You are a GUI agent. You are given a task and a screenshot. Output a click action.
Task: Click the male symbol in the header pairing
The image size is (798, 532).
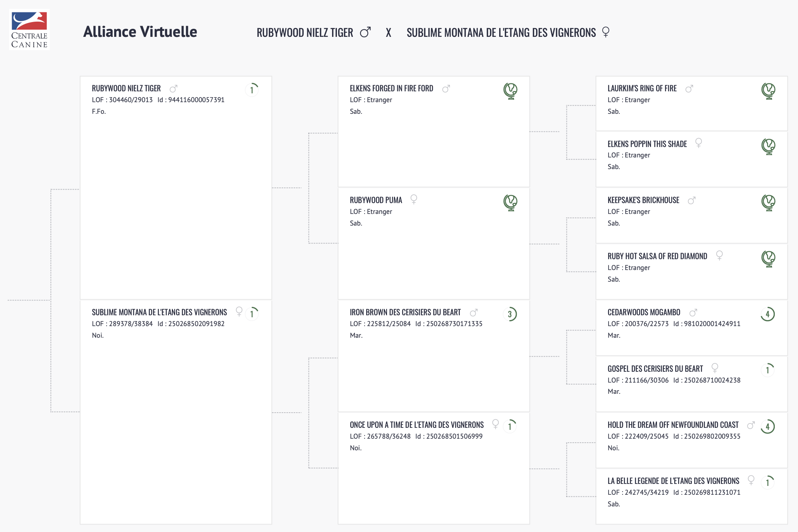click(x=365, y=32)
